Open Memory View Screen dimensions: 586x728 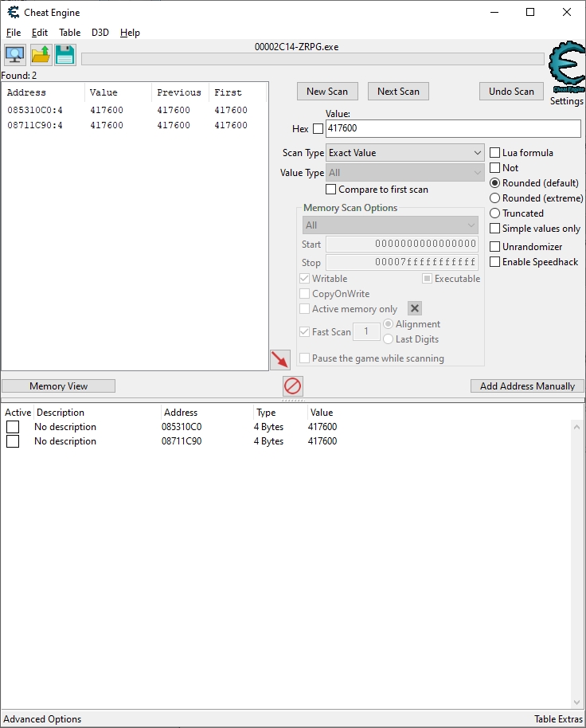click(x=58, y=386)
